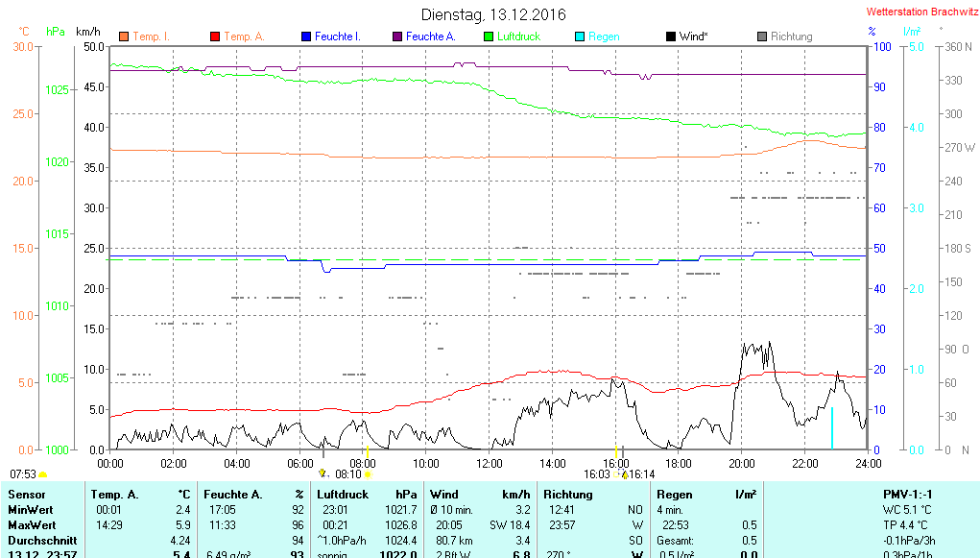Click the Regen legend label
This screenshot has height=558, width=980.
(604, 36)
